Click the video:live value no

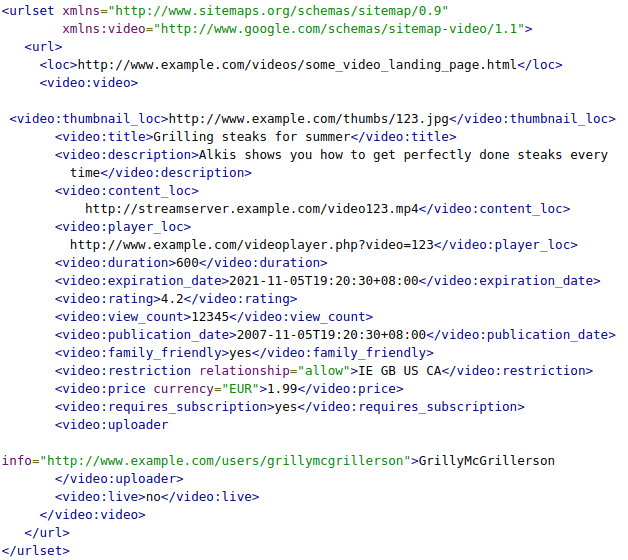[153, 498]
